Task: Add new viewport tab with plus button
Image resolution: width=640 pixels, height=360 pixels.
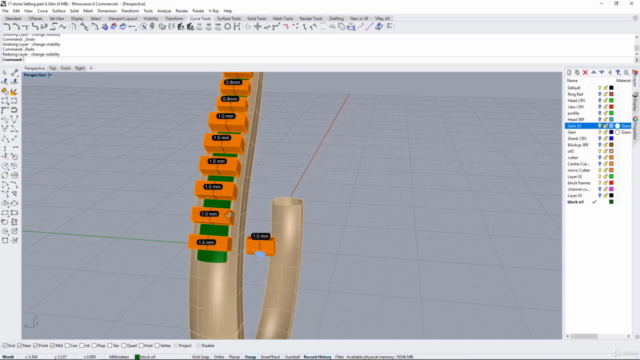Action: tap(91, 68)
